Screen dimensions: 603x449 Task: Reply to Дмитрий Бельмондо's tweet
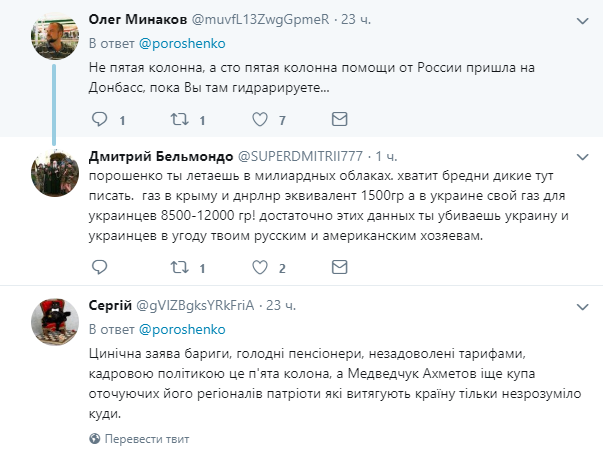tap(99, 268)
